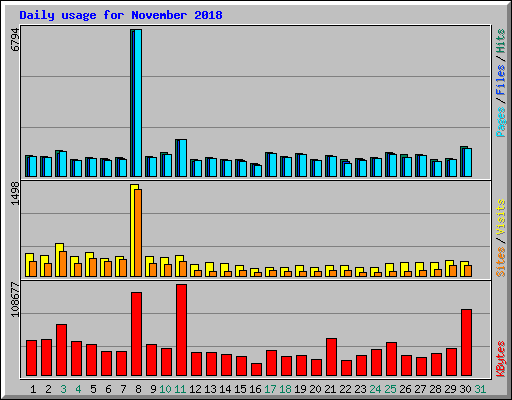Click day label 14 on the x-axis

click(225, 389)
